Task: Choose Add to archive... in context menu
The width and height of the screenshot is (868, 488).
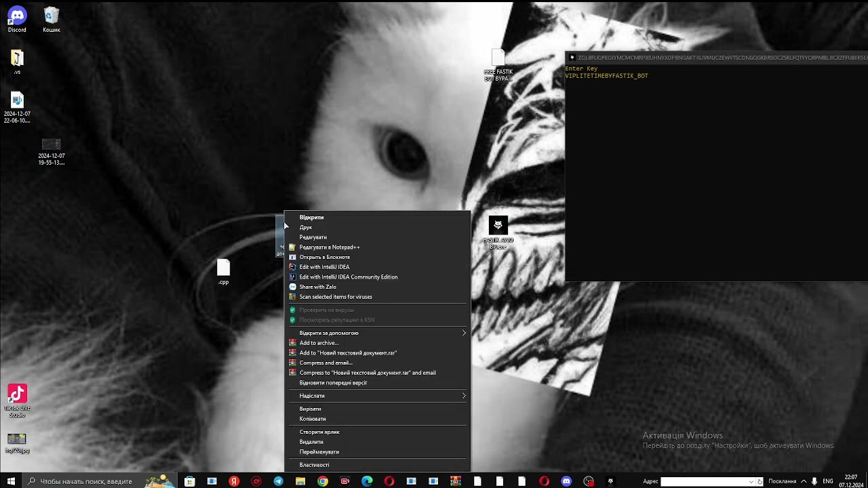Action: pos(377,343)
